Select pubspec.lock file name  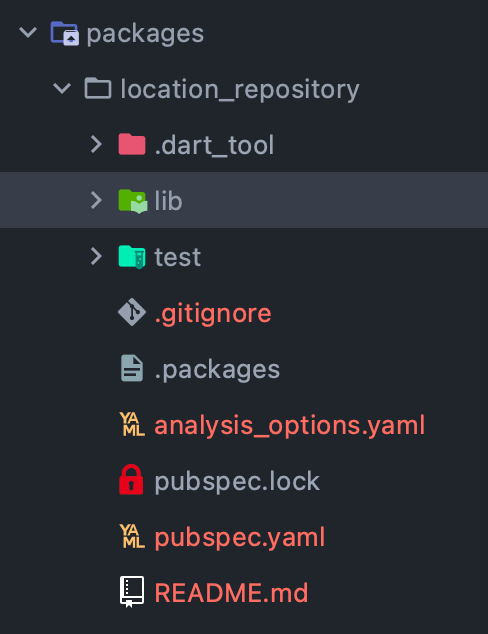pos(237,481)
